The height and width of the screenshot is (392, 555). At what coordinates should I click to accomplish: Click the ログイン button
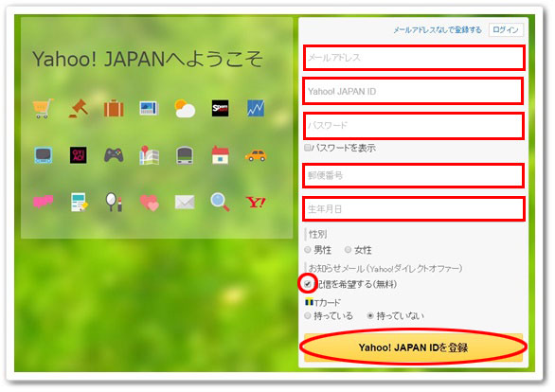coord(506,29)
